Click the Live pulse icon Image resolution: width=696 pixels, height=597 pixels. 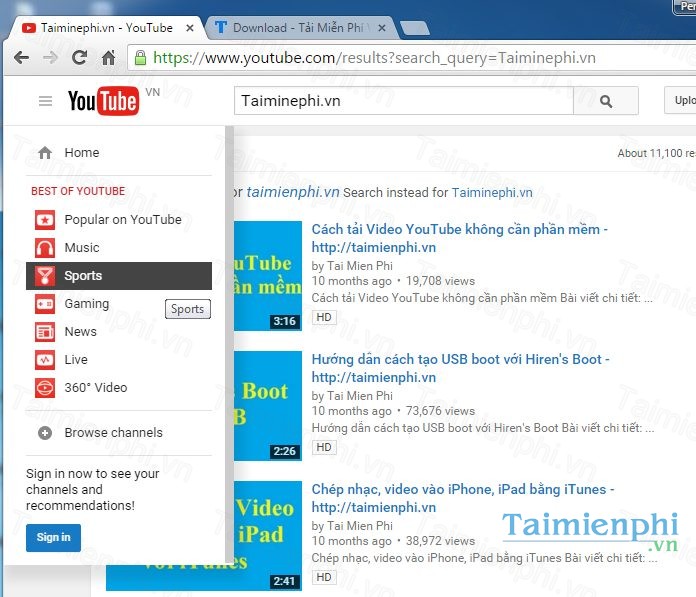coord(45,360)
